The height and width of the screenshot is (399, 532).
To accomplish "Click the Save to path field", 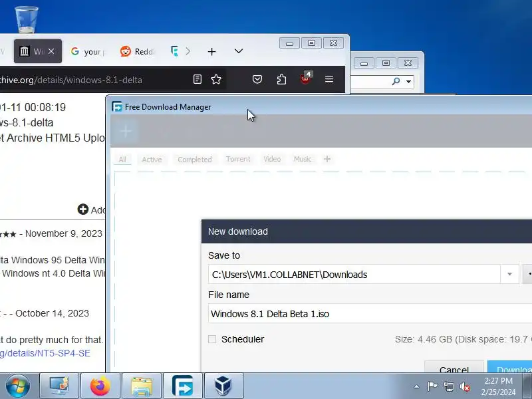I will pyautogui.click(x=354, y=275).
